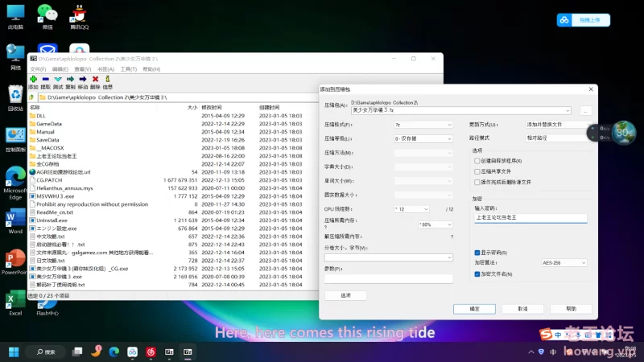Select the This PC (此电脑) desktop icon
The image size is (644, 362).
pos(15,17)
